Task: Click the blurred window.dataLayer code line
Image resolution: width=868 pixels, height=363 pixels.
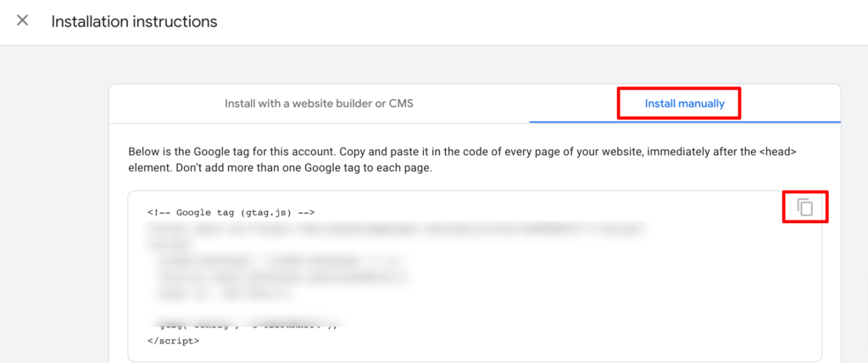Action: coord(280,260)
